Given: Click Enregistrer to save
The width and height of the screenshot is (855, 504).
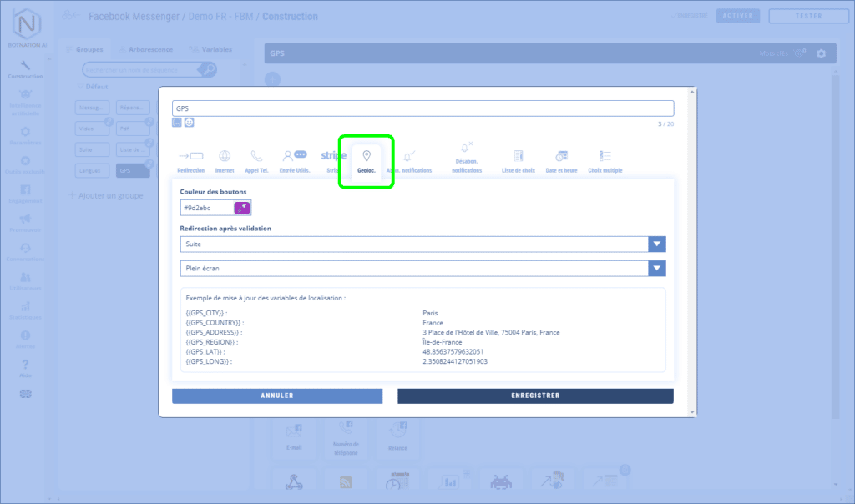Looking at the screenshot, I should (x=535, y=396).
